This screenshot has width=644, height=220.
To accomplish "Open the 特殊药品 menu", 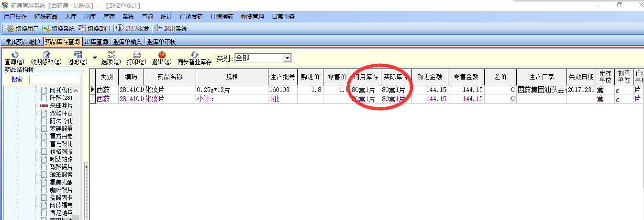I will pos(46,16).
